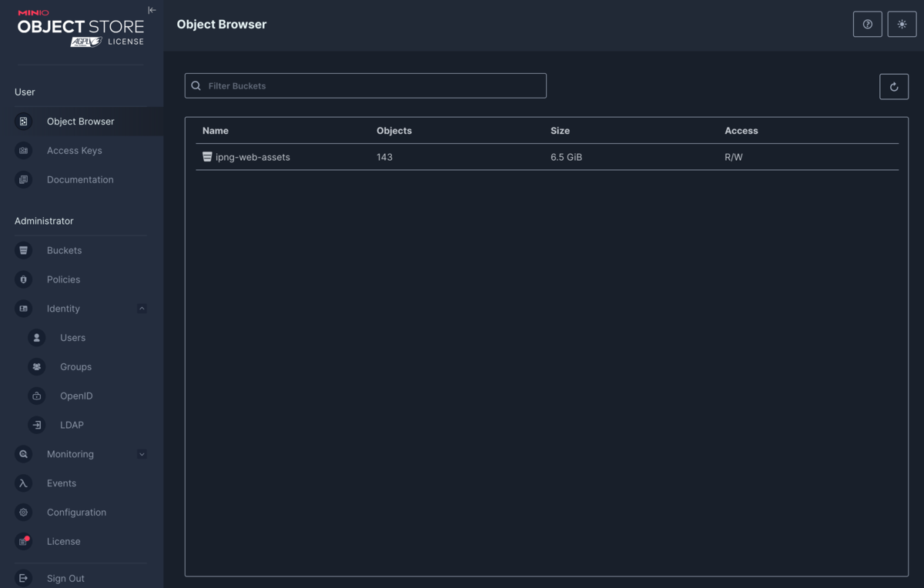Click the Object Browser sidebar icon
The height and width of the screenshot is (588, 924).
[24, 122]
